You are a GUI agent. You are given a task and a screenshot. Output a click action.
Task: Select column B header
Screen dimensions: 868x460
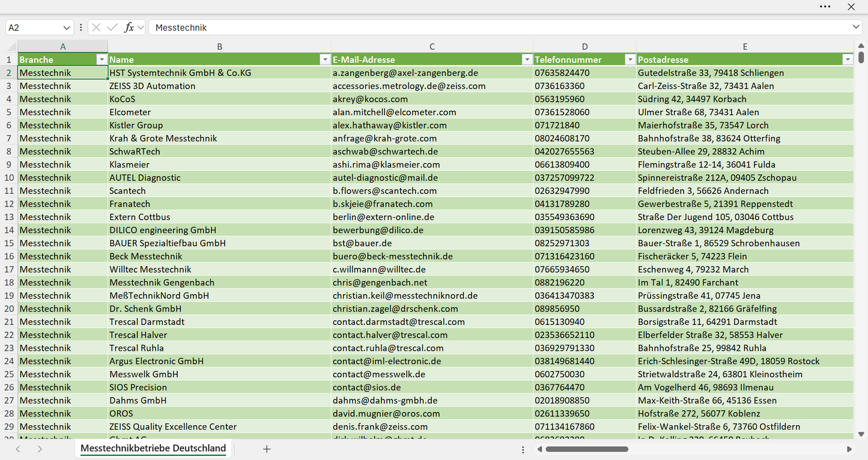(x=220, y=46)
